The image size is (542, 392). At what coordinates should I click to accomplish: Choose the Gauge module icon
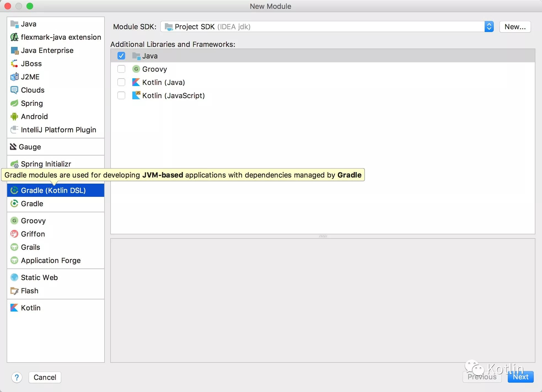click(x=13, y=147)
